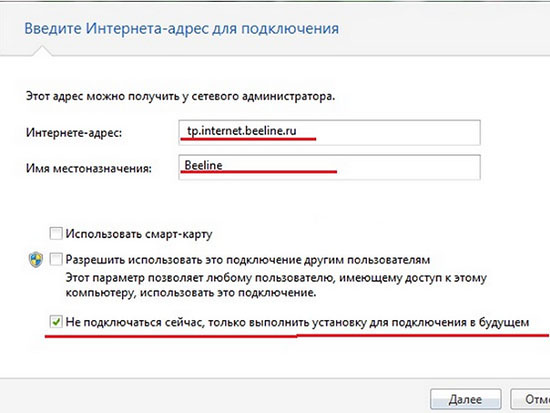Screen dimensions: 550x413
Task: Tick the Использовать смарт-карту checkbox
Action: 56,233
